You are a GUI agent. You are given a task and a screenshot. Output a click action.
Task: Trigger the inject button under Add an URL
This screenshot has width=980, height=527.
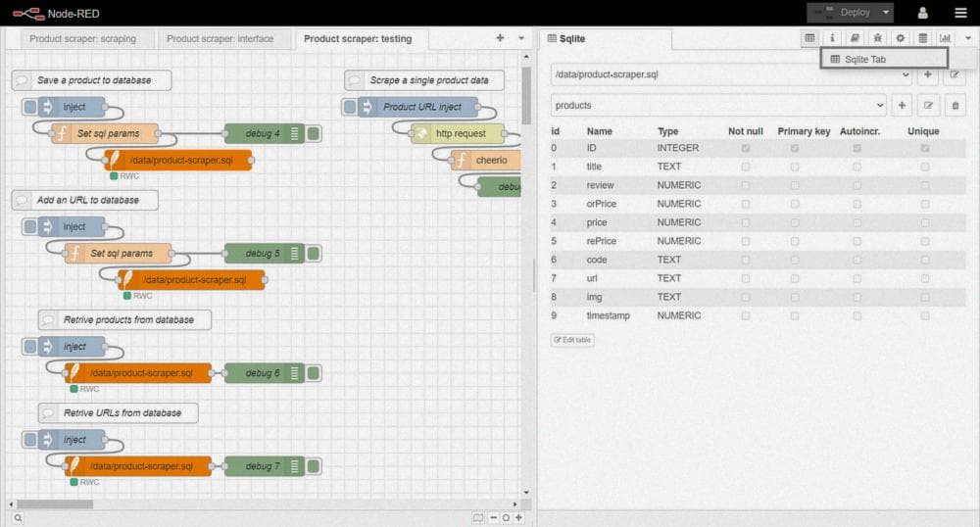(x=30, y=226)
